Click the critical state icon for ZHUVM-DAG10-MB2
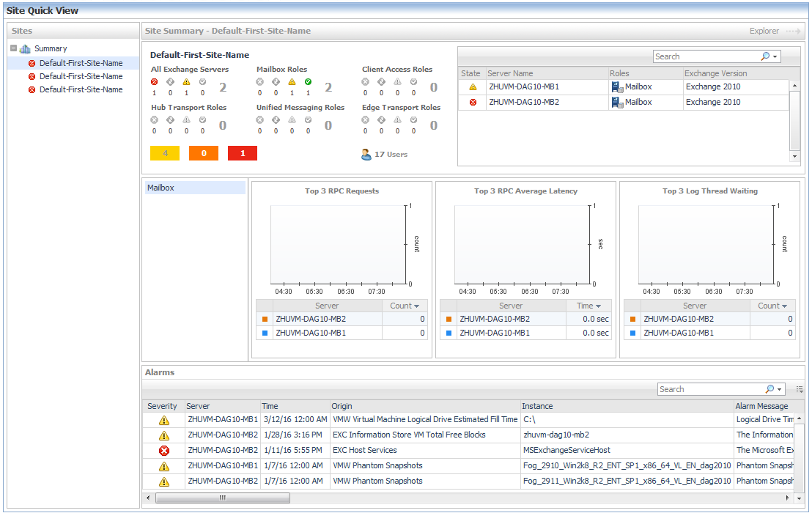Screen dimensions: 812x513 (x=473, y=103)
